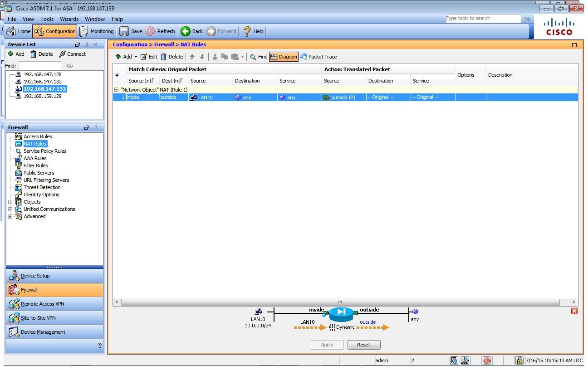
Task: Switch to the Monitoring view
Action: click(97, 31)
